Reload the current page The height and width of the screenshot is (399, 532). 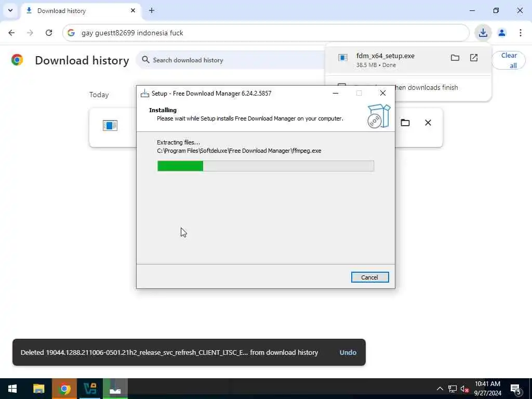(x=49, y=33)
